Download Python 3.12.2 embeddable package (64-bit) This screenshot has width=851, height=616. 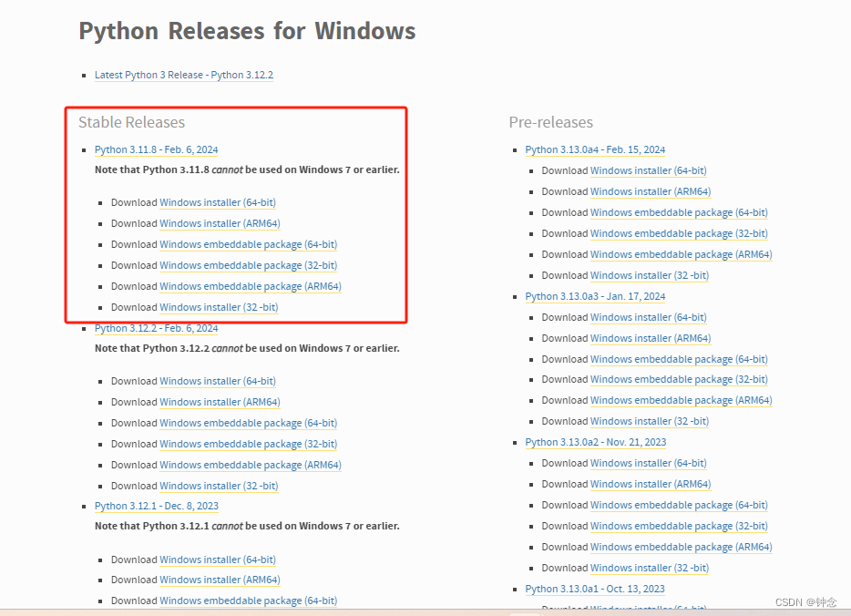click(248, 424)
